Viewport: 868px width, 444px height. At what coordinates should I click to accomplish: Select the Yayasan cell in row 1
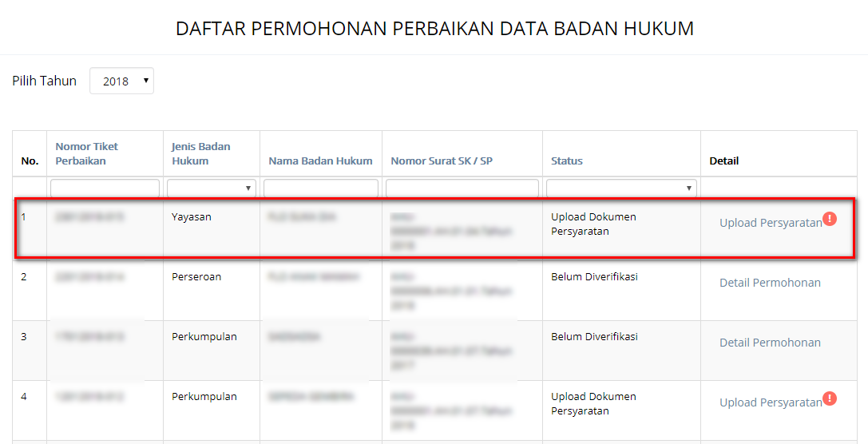point(192,216)
